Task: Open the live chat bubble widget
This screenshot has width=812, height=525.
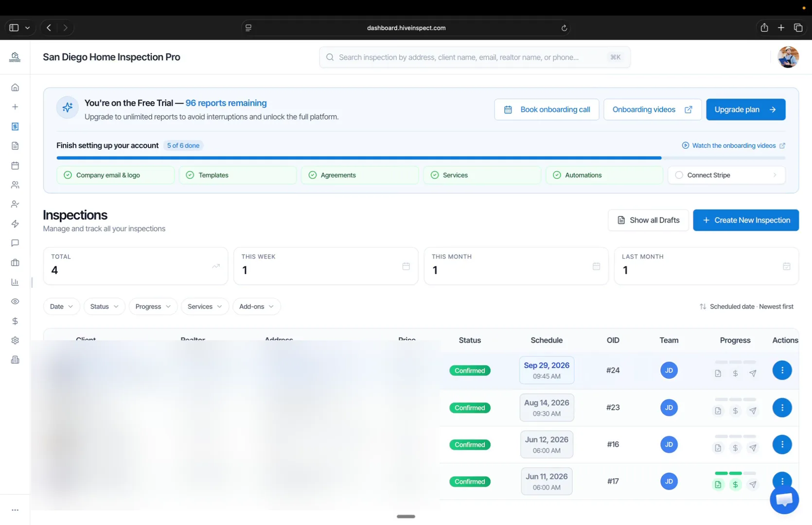Action: (x=784, y=499)
